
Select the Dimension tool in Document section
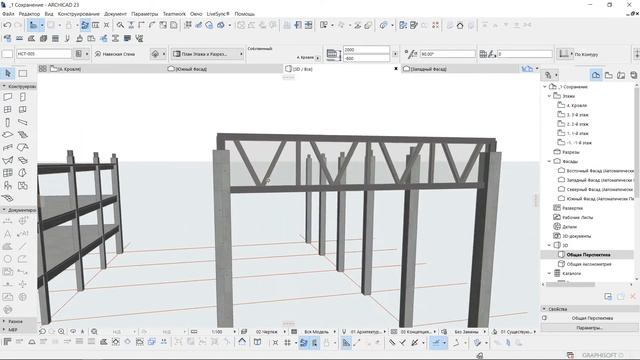pos(8,221)
